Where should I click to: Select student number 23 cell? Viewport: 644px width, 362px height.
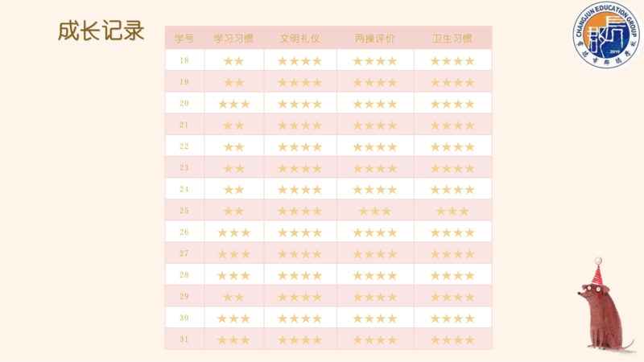pyautogui.click(x=184, y=168)
